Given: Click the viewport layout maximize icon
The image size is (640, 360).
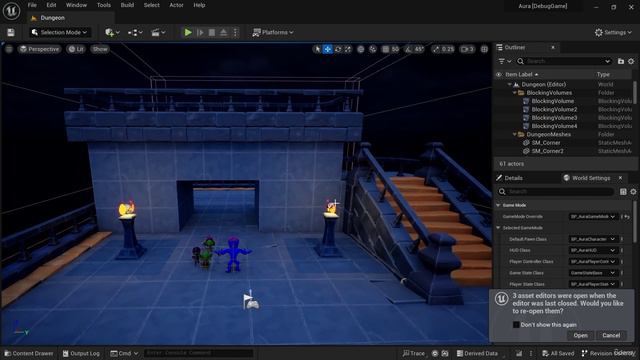Looking at the screenshot, I should [x=484, y=49].
